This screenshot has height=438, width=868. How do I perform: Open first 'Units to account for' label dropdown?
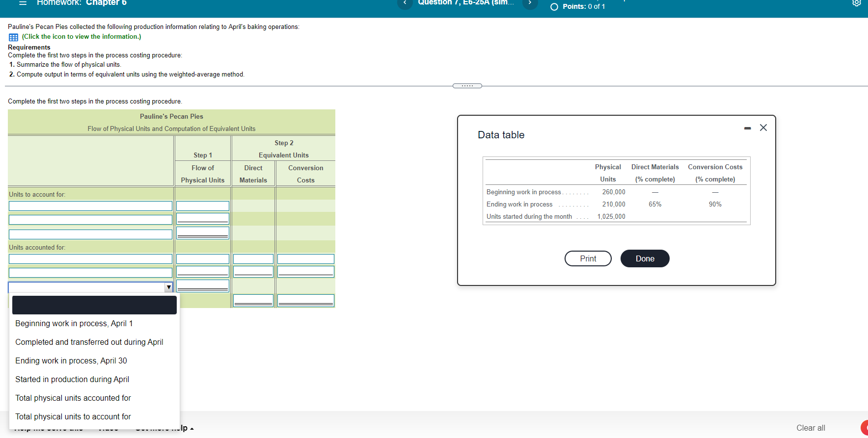point(90,206)
